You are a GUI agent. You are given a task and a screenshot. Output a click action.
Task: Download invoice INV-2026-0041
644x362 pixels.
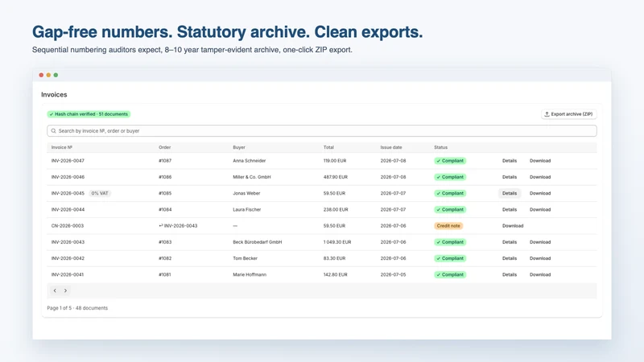point(540,274)
